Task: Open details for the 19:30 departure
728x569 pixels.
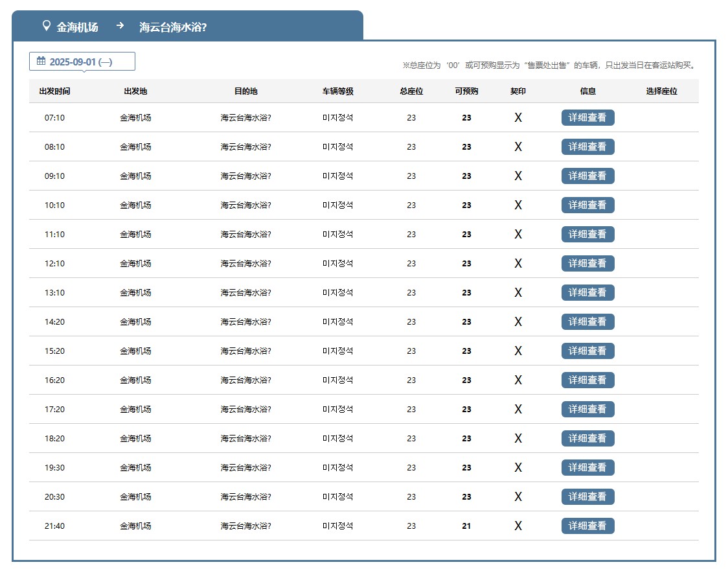Action: [x=587, y=468]
